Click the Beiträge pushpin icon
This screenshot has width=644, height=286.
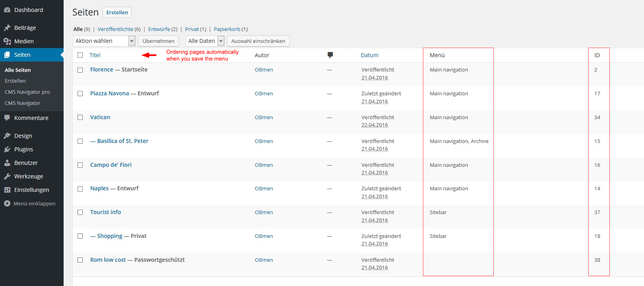click(7, 28)
